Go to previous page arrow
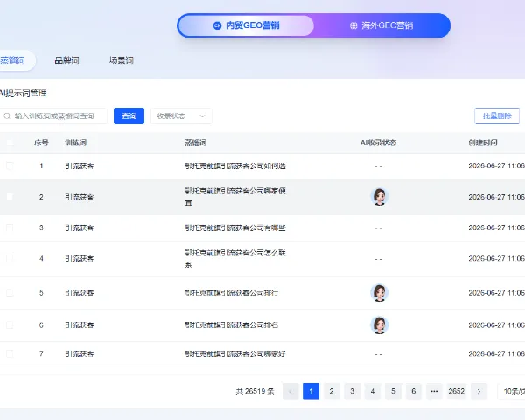 click(x=290, y=391)
